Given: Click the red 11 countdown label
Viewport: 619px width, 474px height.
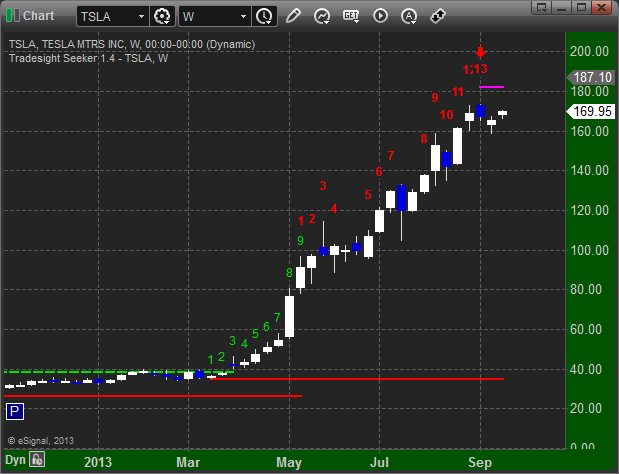Looking at the screenshot, I should click(x=458, y=92).
